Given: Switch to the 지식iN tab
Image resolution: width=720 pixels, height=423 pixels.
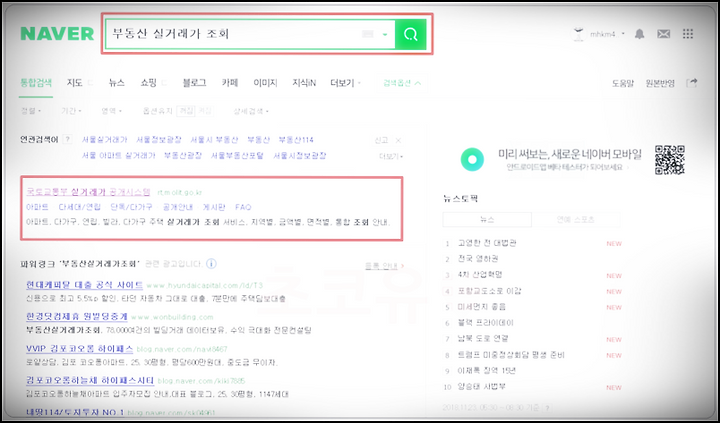Looking at the screenshot, I should (304, 83).
